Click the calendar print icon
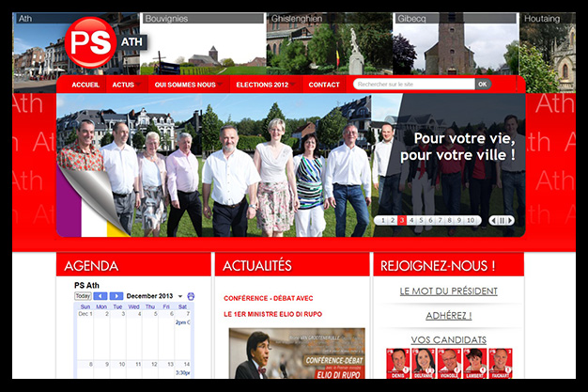This screenshot has width=588, height=392. 191,296
